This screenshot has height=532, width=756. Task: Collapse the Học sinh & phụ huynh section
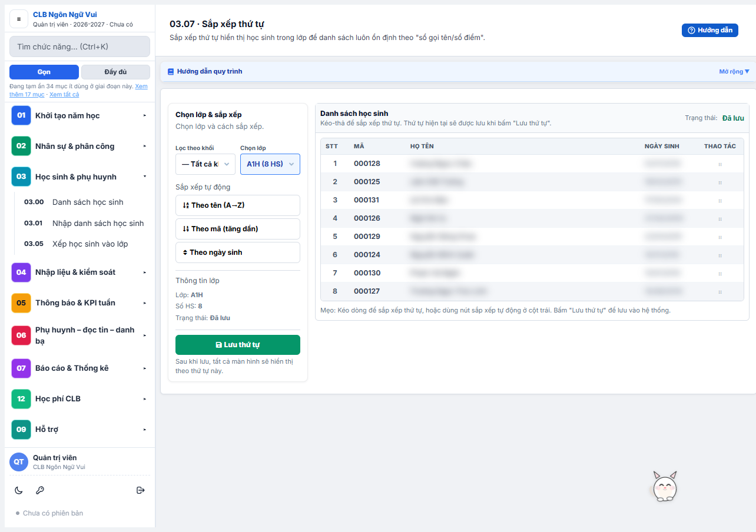coord(79,177)
